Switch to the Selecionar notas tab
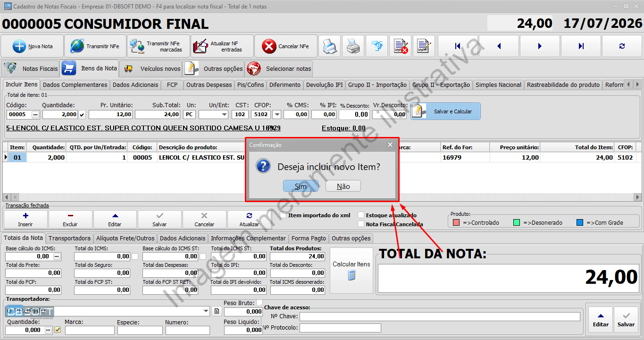 point(279,68)
